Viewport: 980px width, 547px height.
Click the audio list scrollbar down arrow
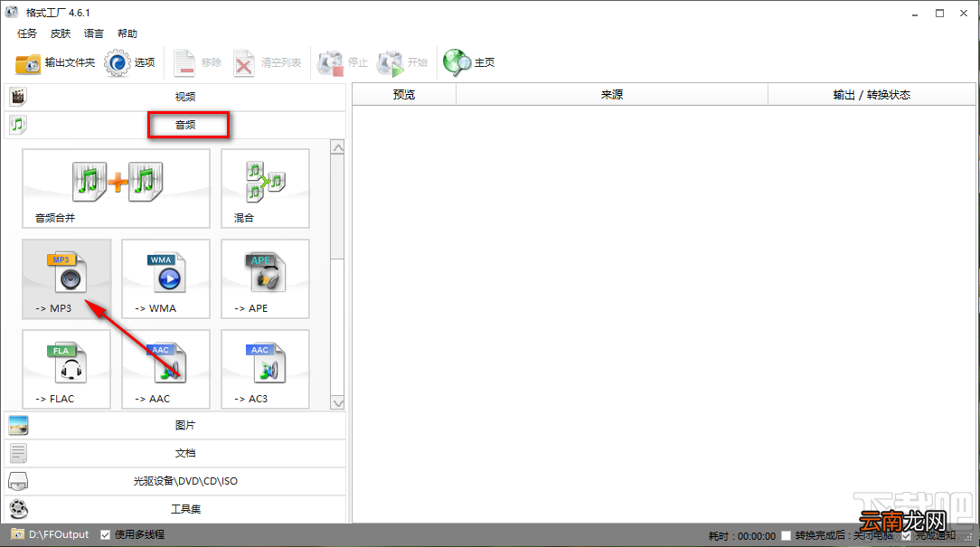click(337, 403)
